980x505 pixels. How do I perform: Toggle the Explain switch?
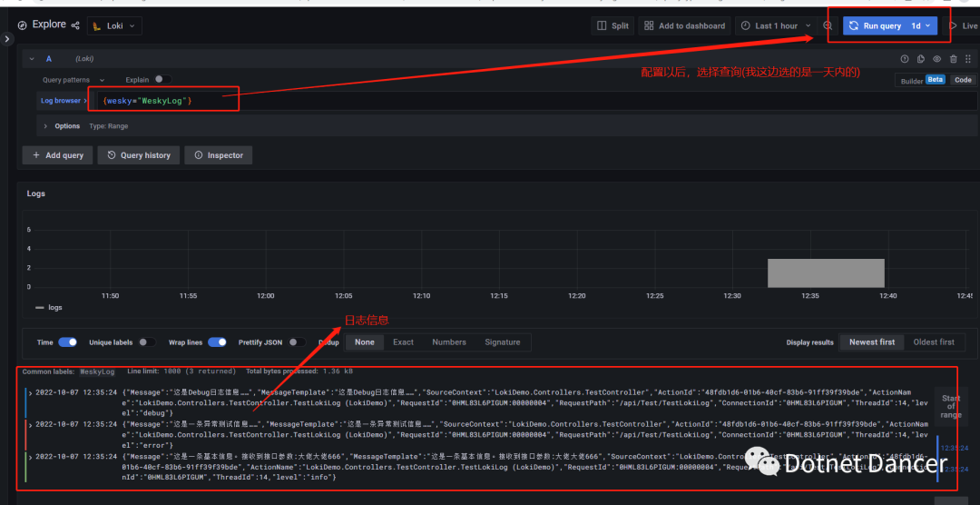pos(163,79)
